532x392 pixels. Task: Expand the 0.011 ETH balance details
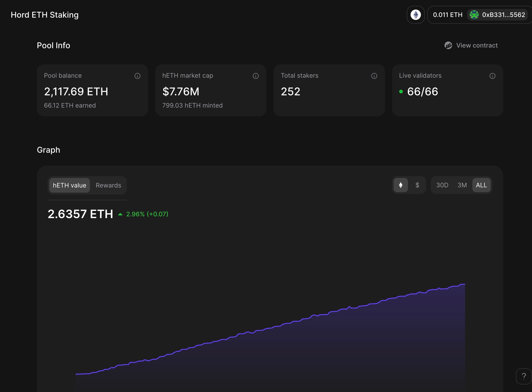click(448, 15)
